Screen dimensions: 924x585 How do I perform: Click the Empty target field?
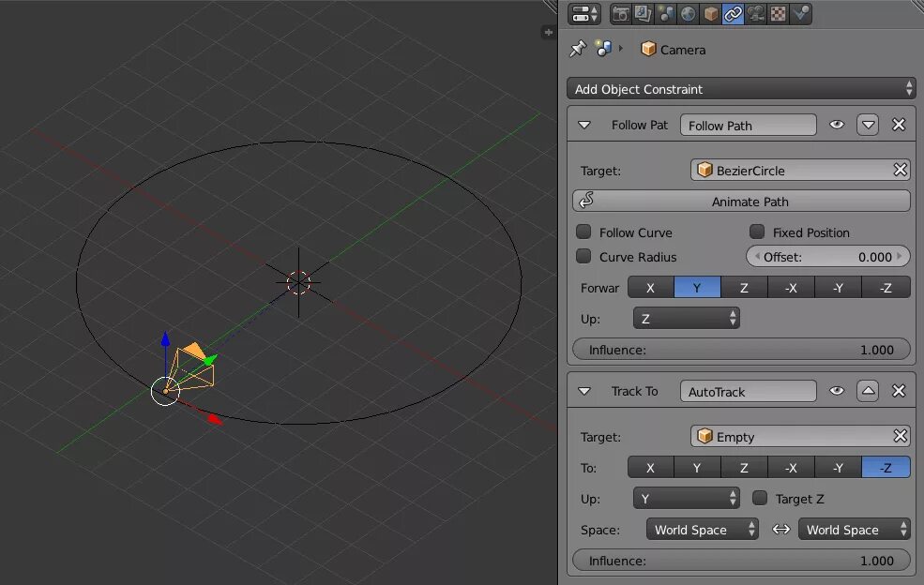click(792, 437)
